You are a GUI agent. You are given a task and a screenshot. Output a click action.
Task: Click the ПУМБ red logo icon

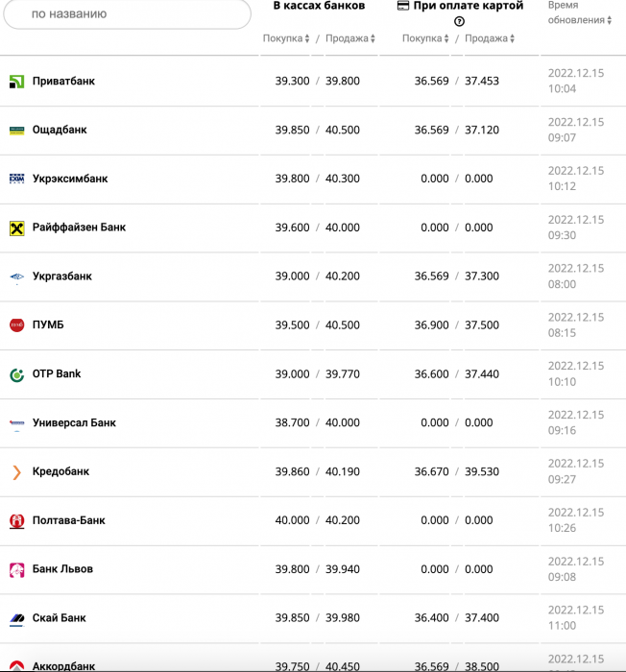(x=16, y=325)
